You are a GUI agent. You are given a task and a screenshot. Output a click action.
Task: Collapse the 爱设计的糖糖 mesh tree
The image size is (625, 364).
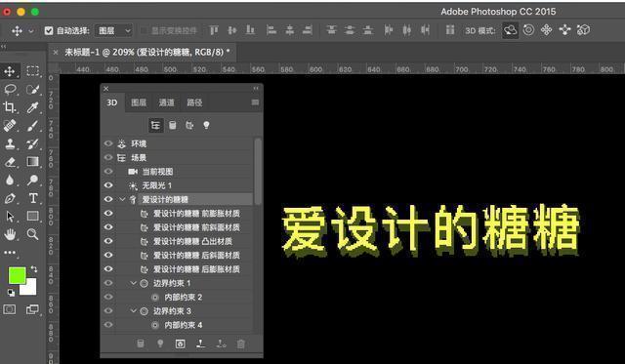(x=123, y=199)
